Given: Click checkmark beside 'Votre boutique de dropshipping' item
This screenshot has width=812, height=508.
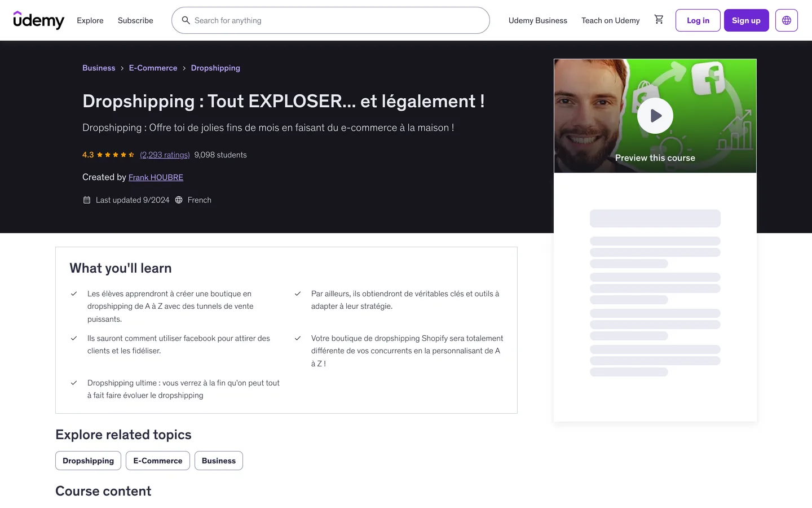Looking at the screenshot, I should [x=298, y=338].
